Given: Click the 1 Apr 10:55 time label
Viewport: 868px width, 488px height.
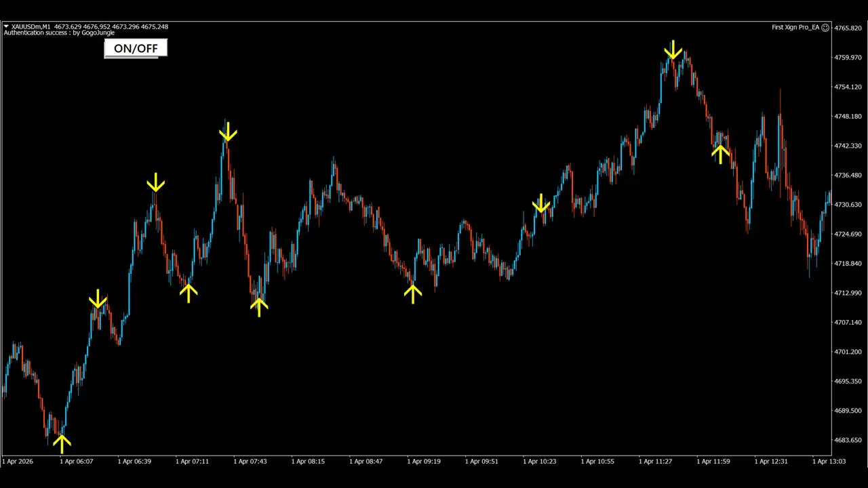Looking at the screenshot, I should tap(598, 462).
